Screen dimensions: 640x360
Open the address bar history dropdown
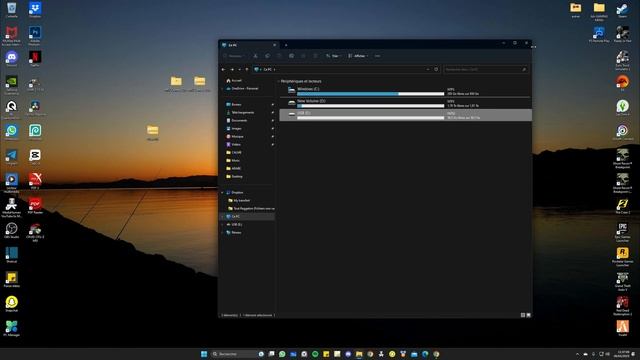coord(428,69)
